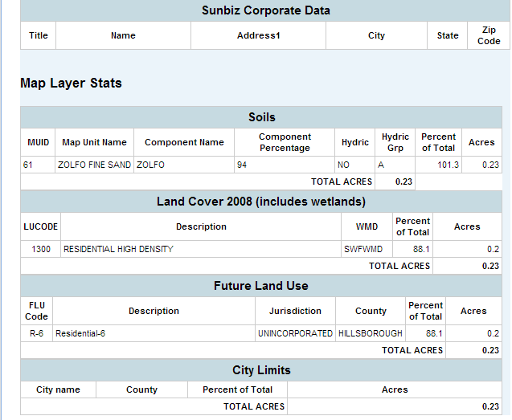Click the Land Cover 2008 section header

(x=261, y=201)
